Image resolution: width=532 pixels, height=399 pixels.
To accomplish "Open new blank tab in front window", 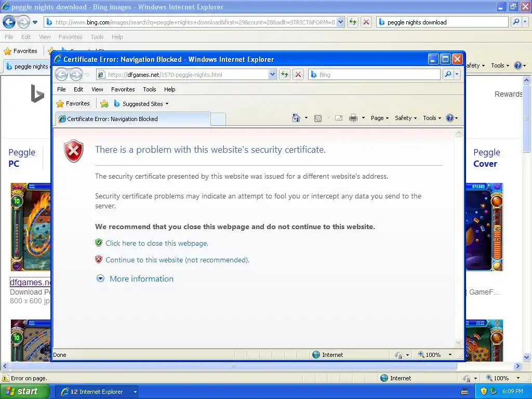I will (x=218, y=119).
